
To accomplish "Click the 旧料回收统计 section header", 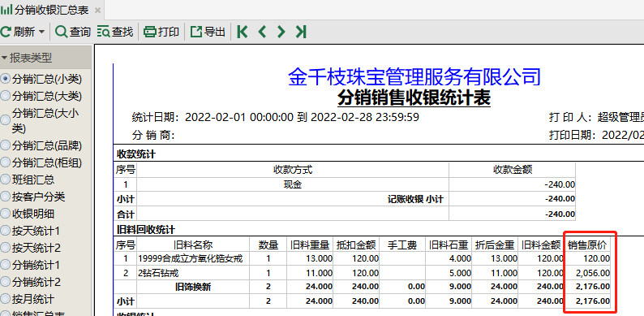I will (x=146, y=230).
